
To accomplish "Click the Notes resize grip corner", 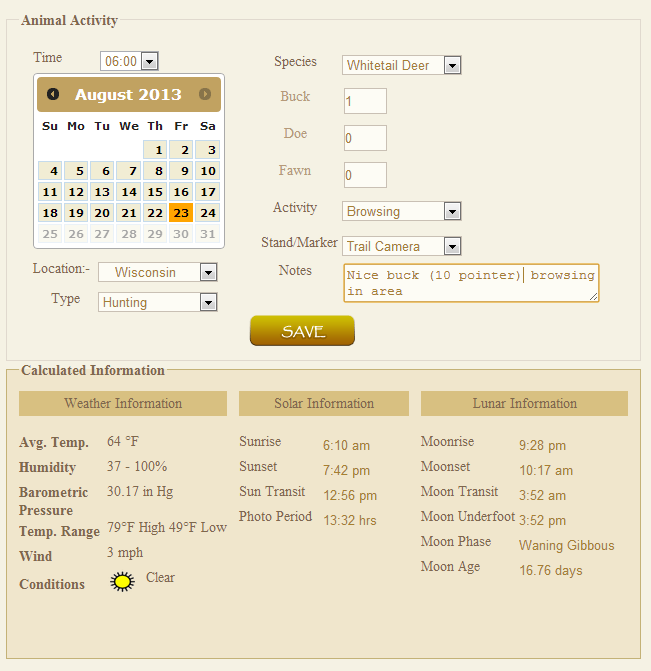I will 593,297.
